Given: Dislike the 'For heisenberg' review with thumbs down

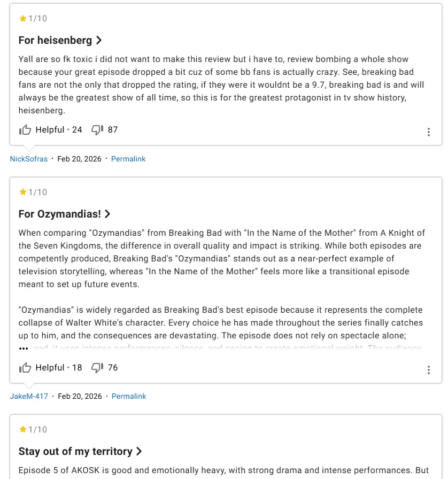Looking at the screenshot, I should (x=97, y=130).
